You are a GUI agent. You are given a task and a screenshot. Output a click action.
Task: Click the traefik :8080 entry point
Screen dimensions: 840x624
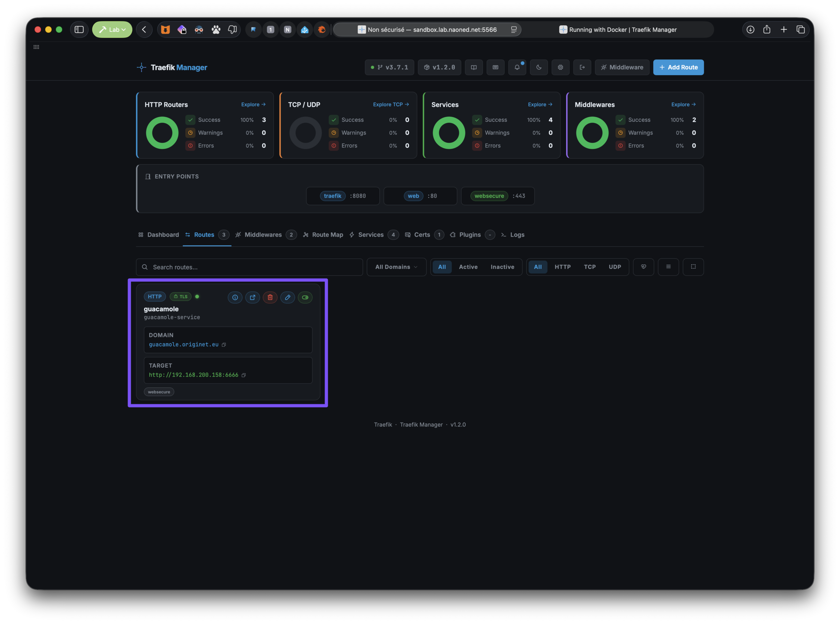pos(343,196)
